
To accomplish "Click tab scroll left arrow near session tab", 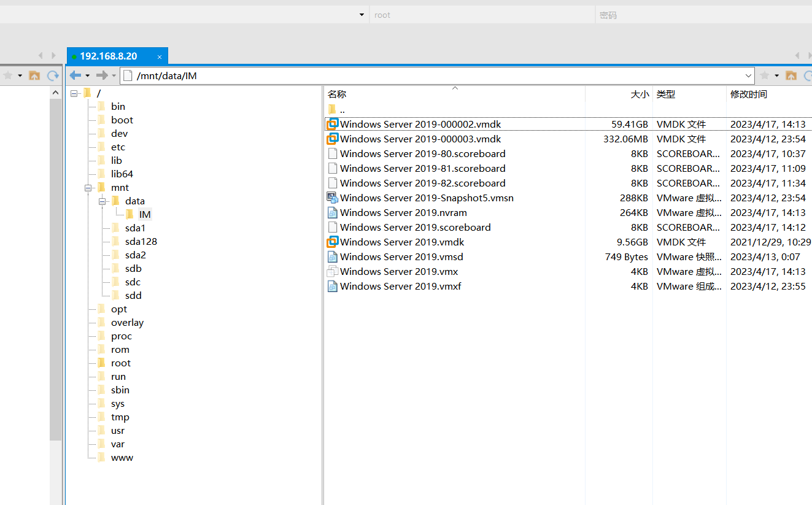I will pyautogui.click(x=41, y=56).
